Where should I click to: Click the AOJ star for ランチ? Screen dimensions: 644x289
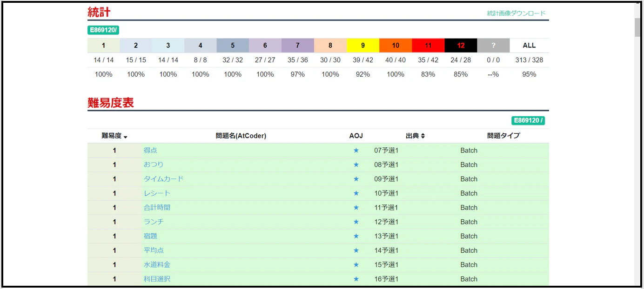356,222
